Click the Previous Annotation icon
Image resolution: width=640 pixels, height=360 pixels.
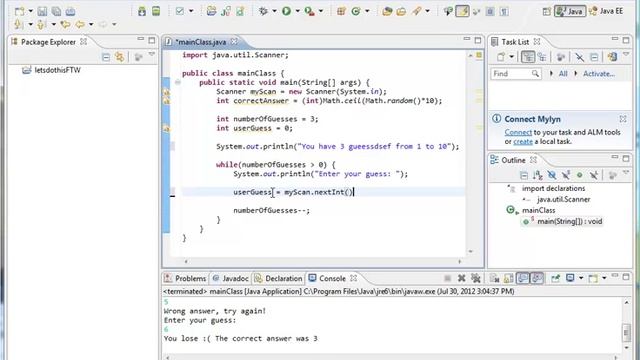click(41, 24)
